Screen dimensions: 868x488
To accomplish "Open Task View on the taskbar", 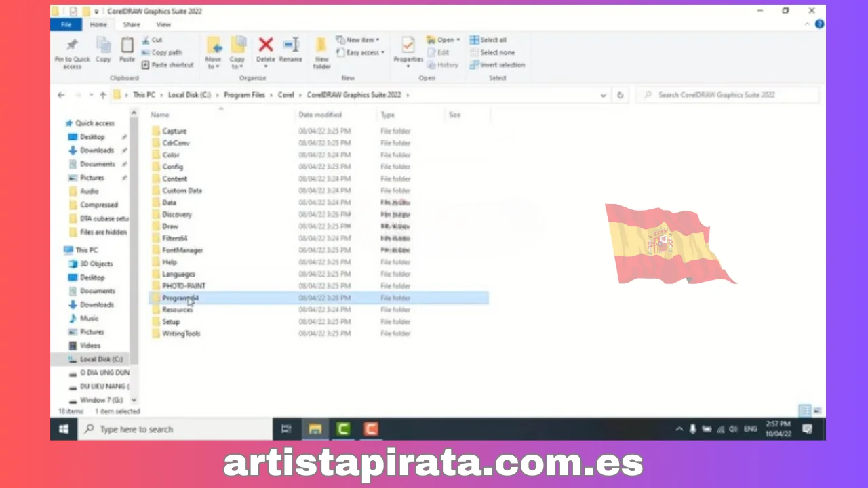I will tap(286, 429).
